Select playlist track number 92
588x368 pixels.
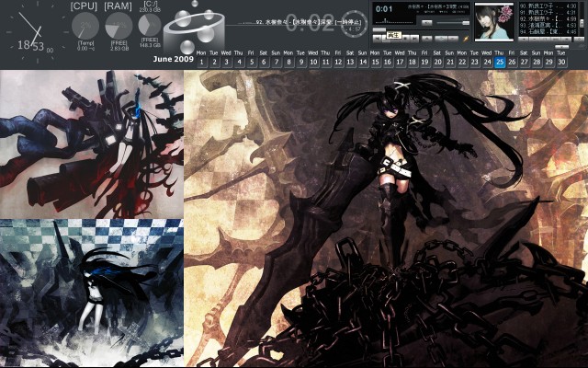(548, 18)
